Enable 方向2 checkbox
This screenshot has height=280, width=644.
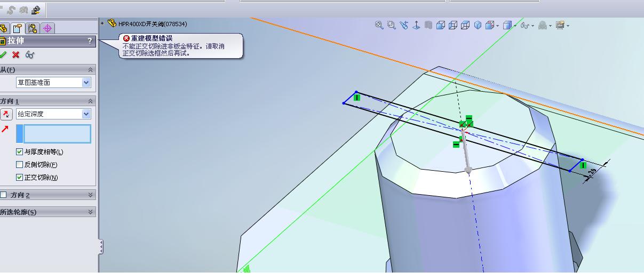[3, 195]
